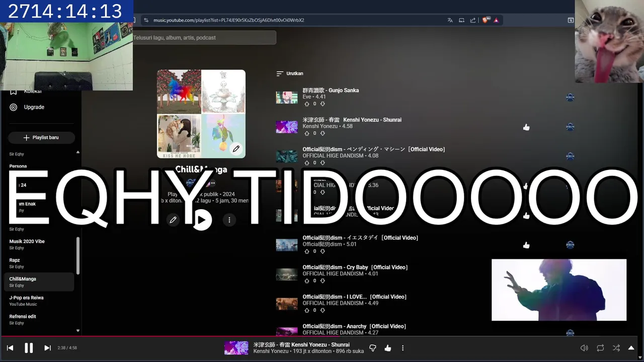Open the Cry Baby song title
The height and width of the screenshot is (362, 644).
tap(355, 267)
